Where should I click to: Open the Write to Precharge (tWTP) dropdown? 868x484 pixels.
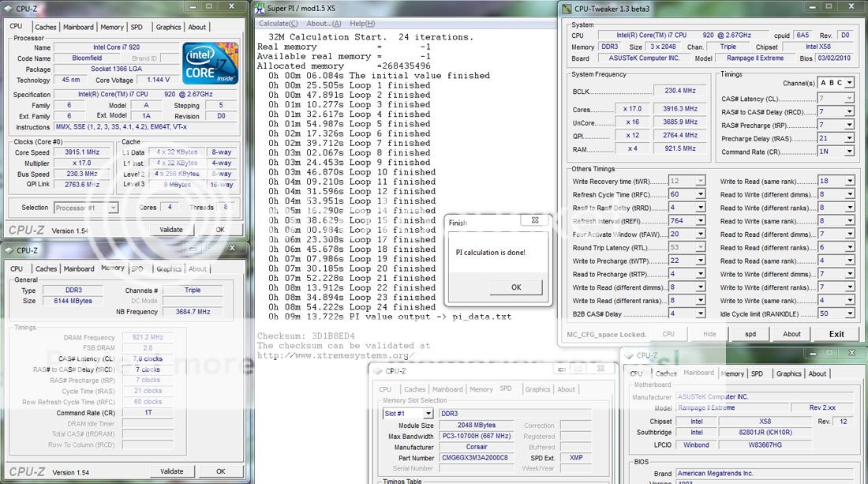click(700, 261)
